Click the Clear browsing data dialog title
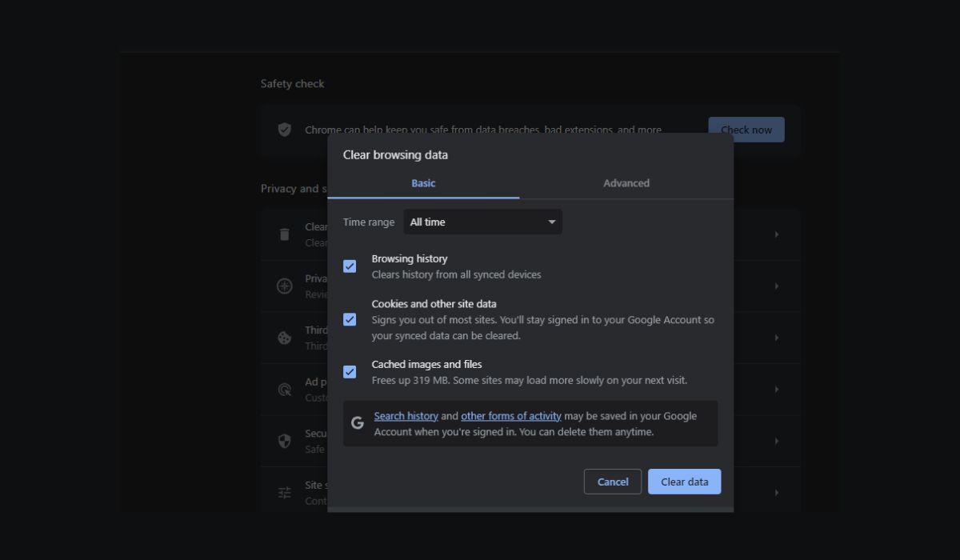 click(395, 155)
